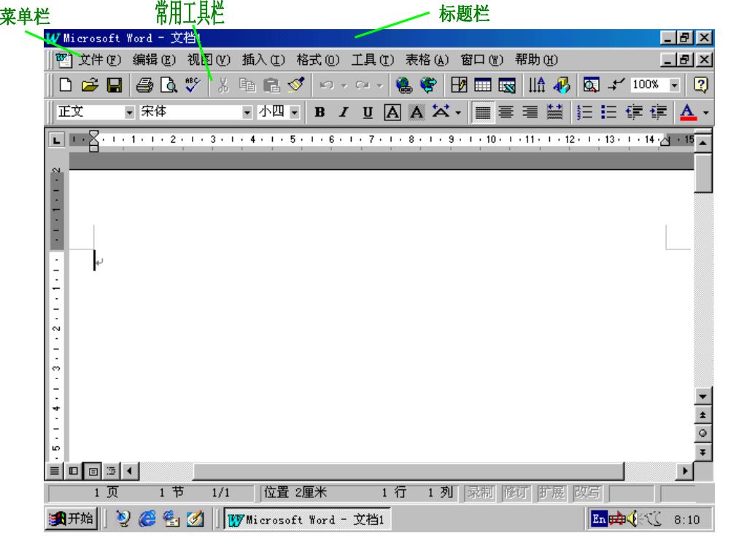Select the Format Painter brush
The height and width of the screenshot is (560, 747).
coord(296,85)
